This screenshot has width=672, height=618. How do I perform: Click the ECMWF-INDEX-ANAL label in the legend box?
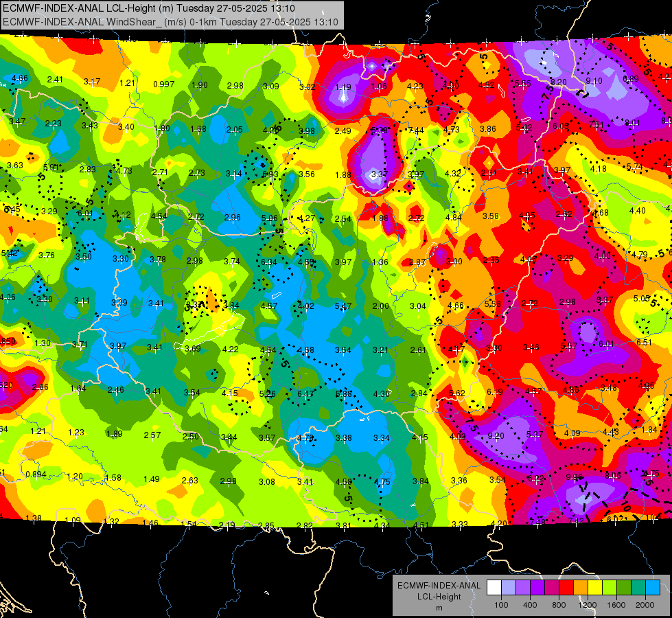[x=439, y=586]
